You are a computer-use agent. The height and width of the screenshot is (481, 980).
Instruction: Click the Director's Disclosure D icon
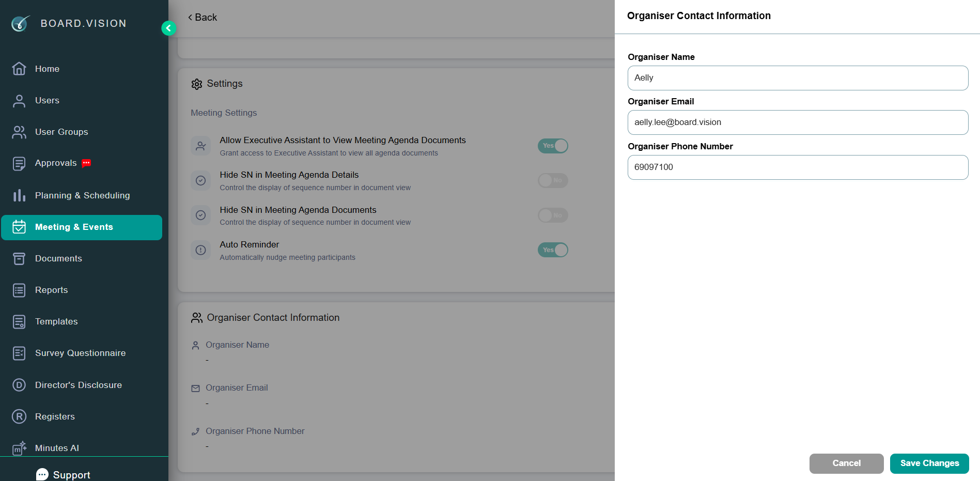(19, 385)
